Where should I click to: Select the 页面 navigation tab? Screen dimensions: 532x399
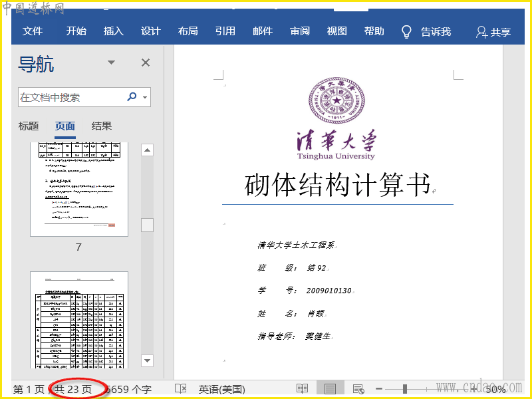tap(65, 126)
